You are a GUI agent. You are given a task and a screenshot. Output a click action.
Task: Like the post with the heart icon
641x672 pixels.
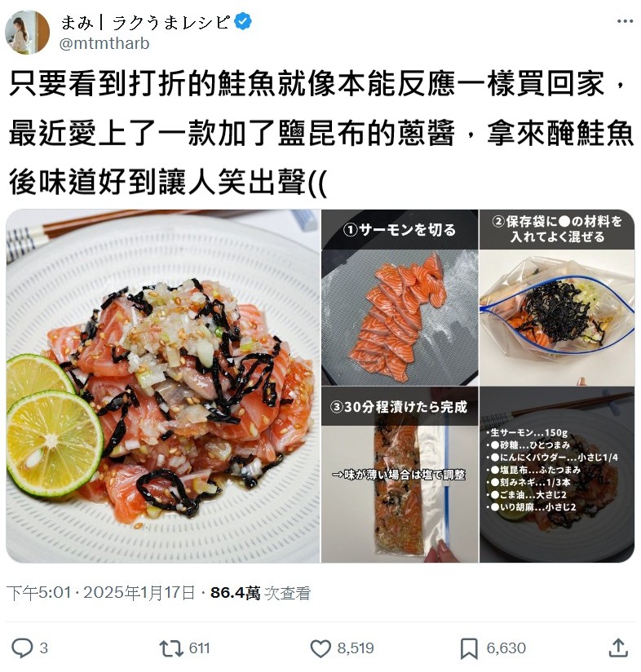(x=320, y=648)
